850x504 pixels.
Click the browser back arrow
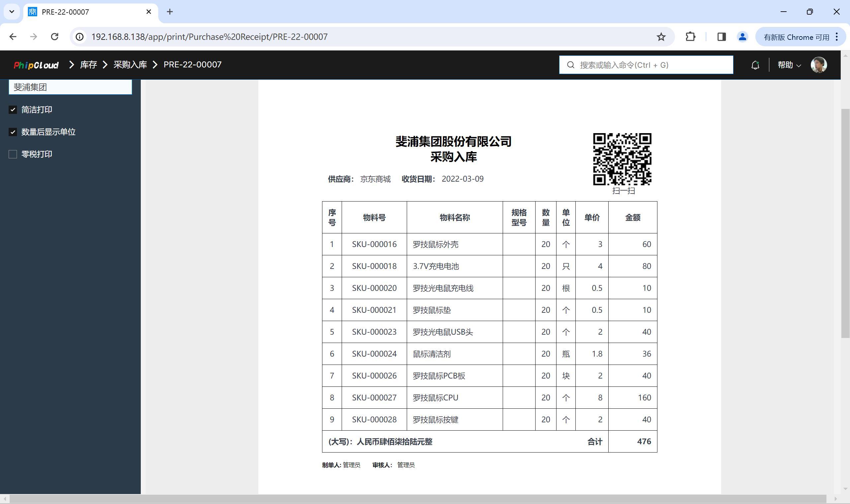tap(13, 37)
